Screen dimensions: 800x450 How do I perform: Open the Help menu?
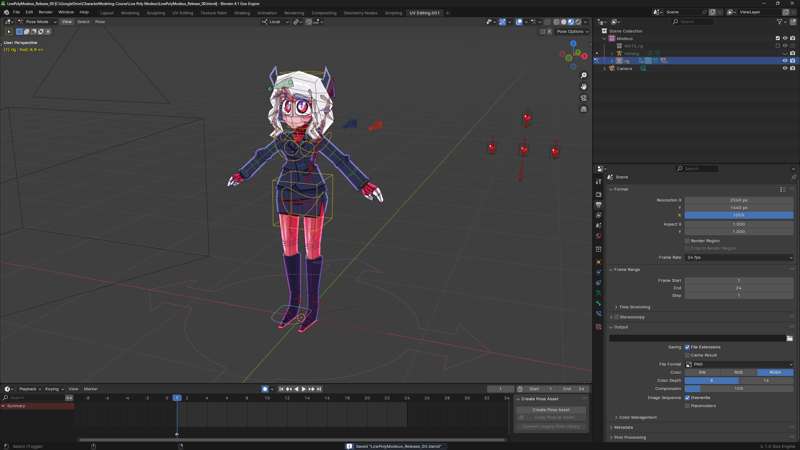point(84,12)
